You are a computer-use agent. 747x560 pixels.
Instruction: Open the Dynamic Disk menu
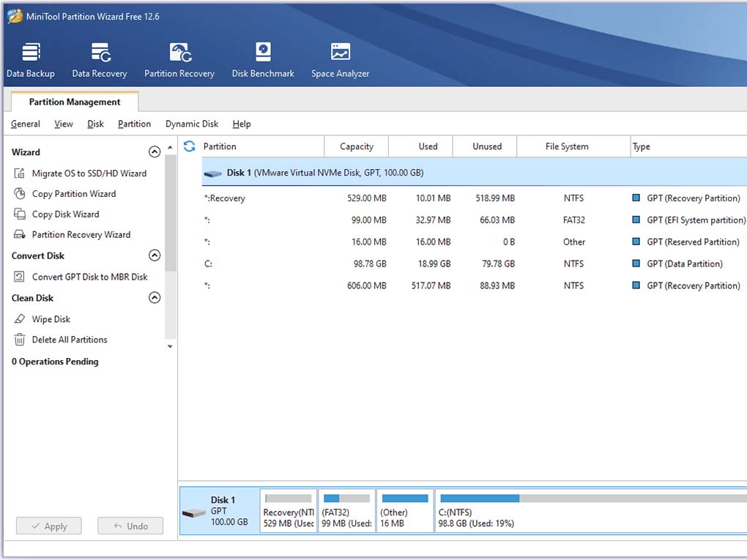tap(192, 124)
